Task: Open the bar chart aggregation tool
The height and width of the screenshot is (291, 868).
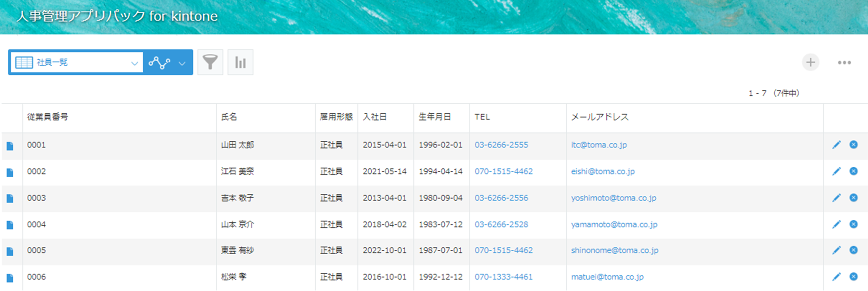Action: 241,62
